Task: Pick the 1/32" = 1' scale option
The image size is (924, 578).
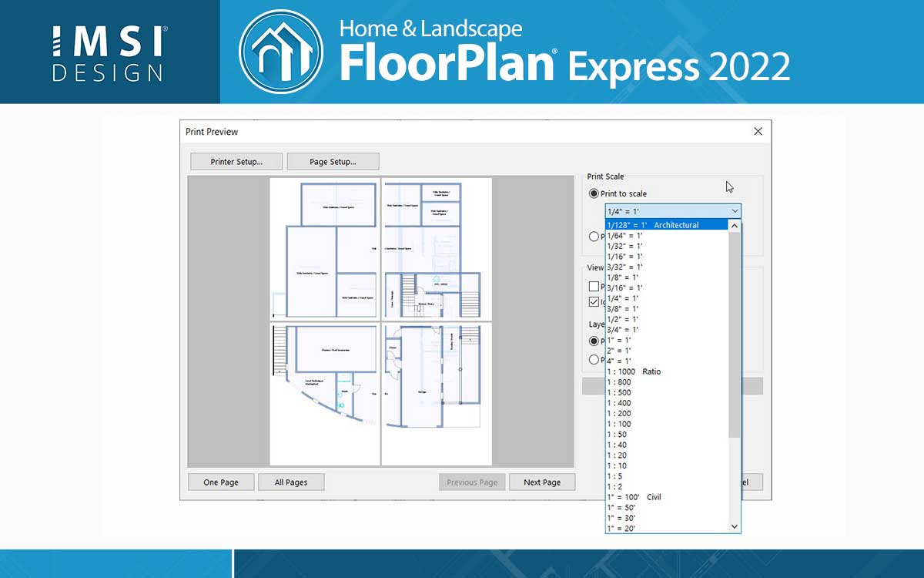Action: [x=667, y=246]
